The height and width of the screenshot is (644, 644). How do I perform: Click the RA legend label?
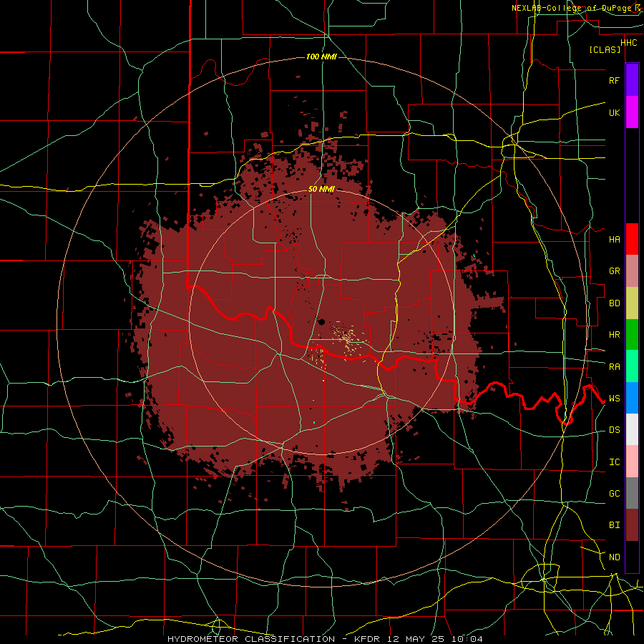click(614, 367)
